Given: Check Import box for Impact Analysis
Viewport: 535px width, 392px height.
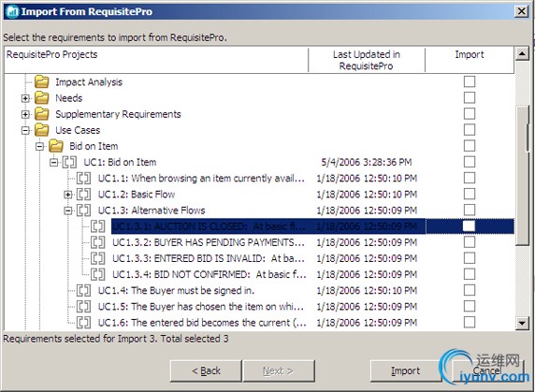Looking at the screenshot, I should pyautogui.click(x=470, y=81).
